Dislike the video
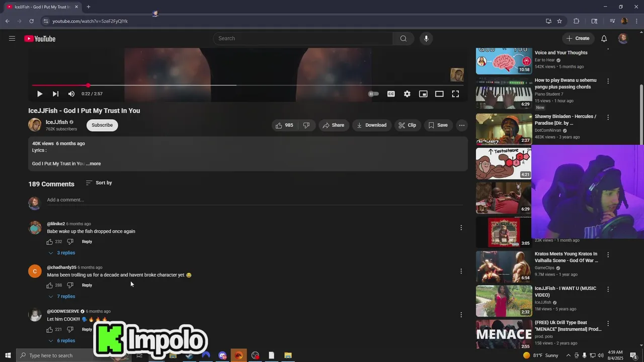Screen dimensions: 644x362 [306, 125]
